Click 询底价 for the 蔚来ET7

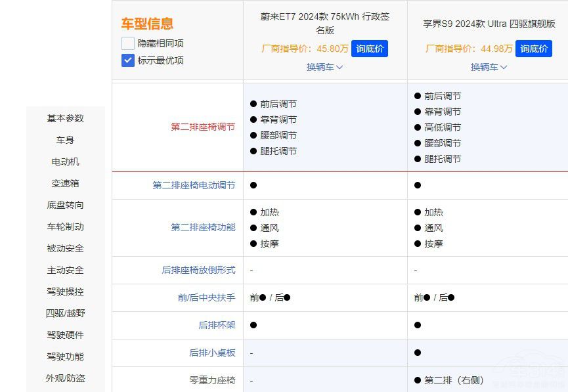(370, 49)
